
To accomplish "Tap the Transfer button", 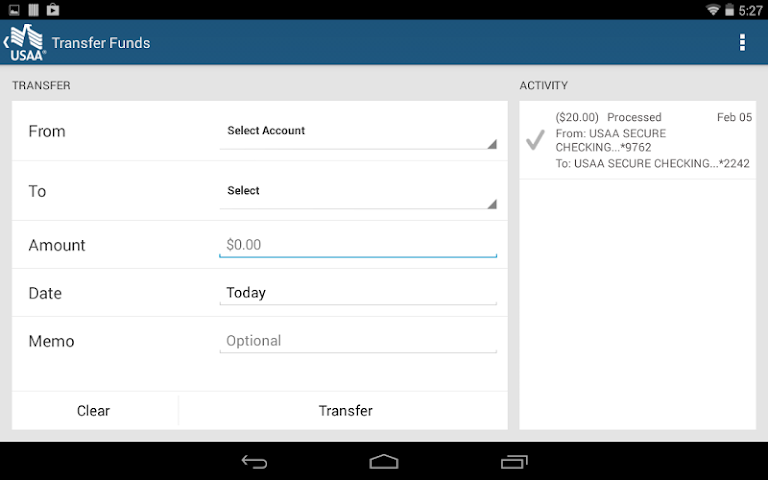I will (345, 410).
